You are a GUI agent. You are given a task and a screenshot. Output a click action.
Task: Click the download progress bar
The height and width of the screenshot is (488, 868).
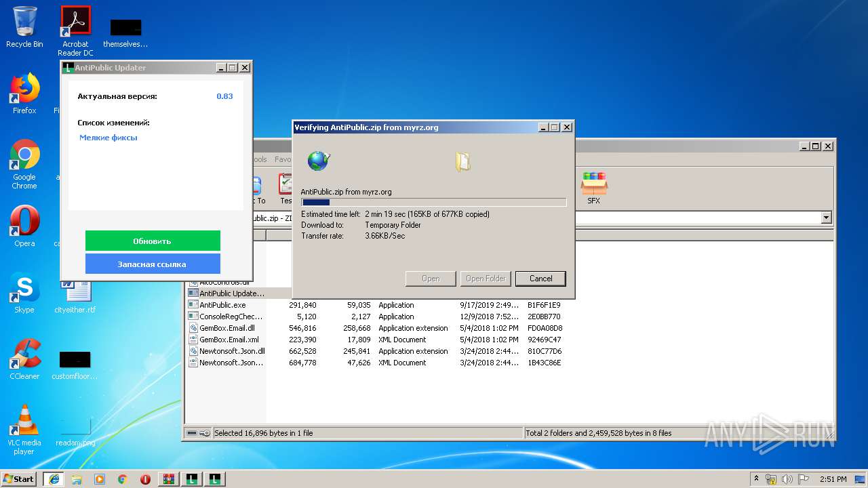click(x=433, y=202)
